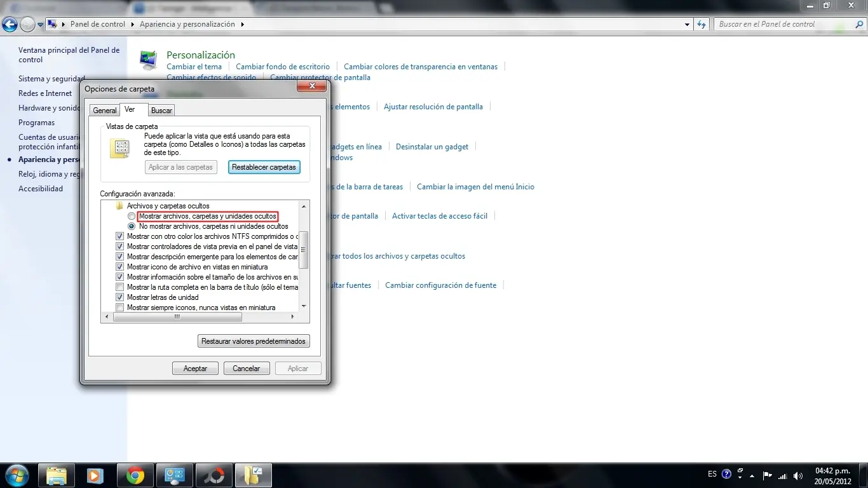The width and height of the screenshot is (868, 488).
Task: Switch to Control Panel taskbar button
Action: [174, 475]
